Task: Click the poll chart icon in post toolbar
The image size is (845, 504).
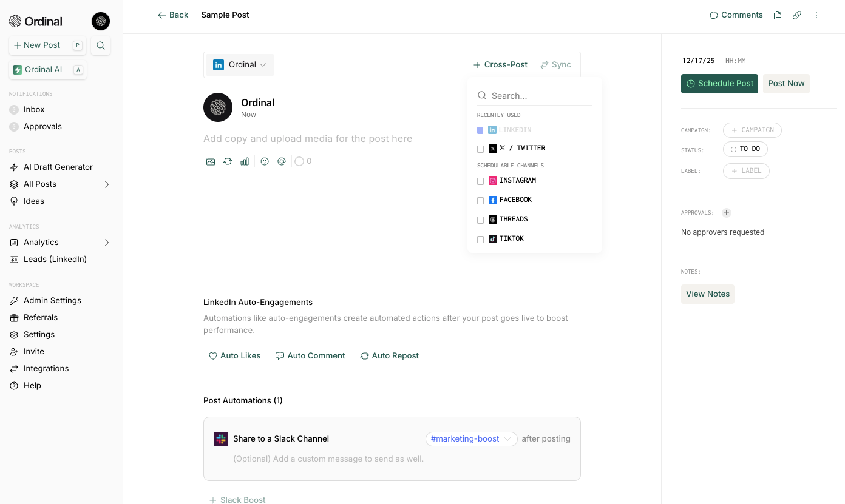Action: [x=245, y=161]
